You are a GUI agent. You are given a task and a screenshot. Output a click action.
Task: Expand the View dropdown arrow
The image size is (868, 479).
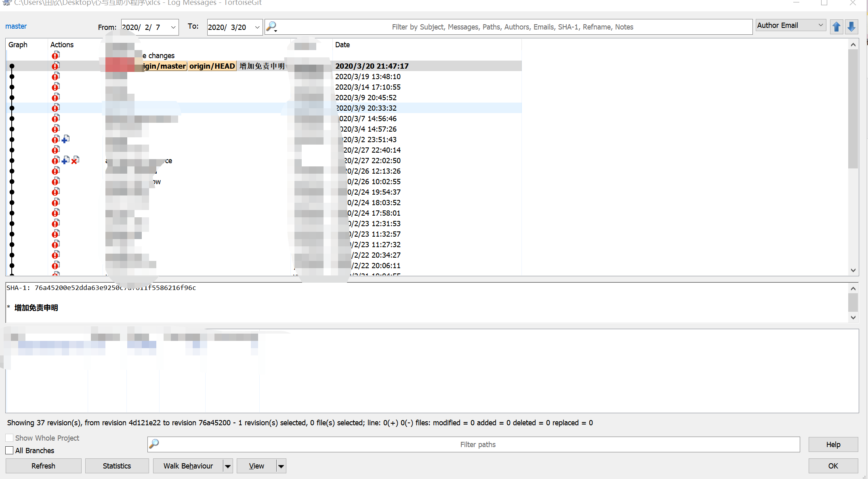281,466
